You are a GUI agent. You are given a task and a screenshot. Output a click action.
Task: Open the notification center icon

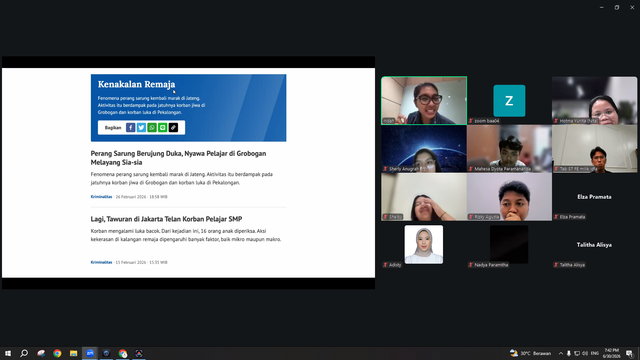629,353
